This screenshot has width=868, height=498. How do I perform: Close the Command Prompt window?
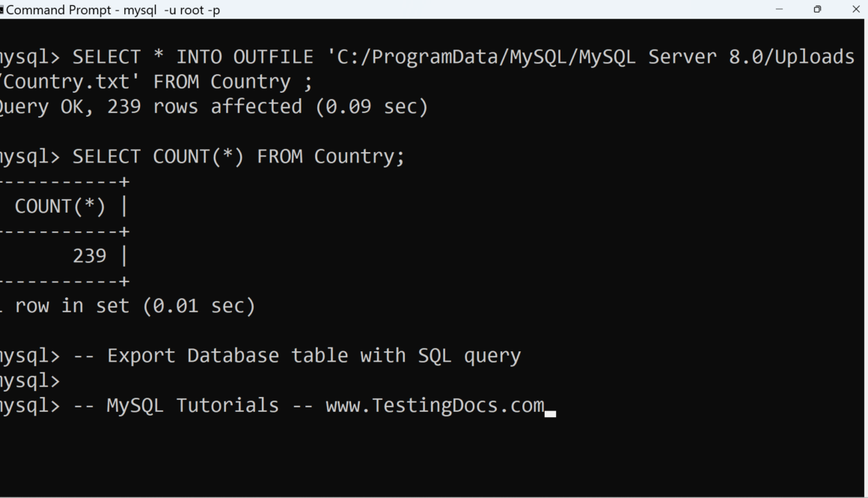856,10
